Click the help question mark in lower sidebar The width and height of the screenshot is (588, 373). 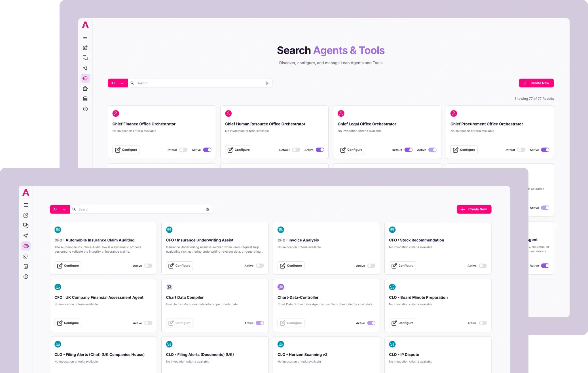pyautogui.click(x=26, y=277)
